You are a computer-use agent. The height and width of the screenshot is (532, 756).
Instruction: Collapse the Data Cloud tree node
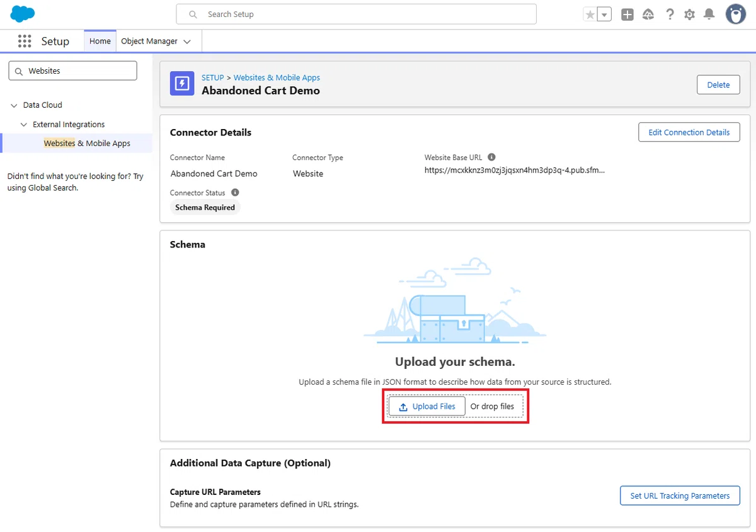[x=14, y=105]
